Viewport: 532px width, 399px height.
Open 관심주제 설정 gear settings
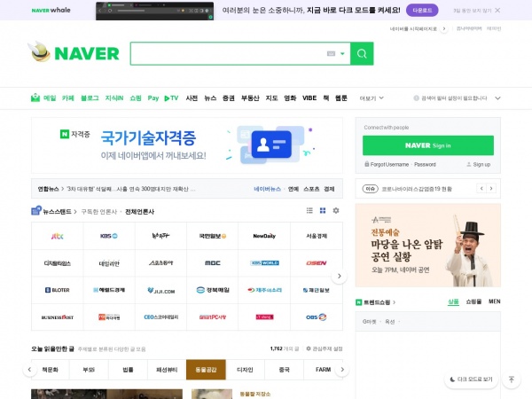coord(325,348)
